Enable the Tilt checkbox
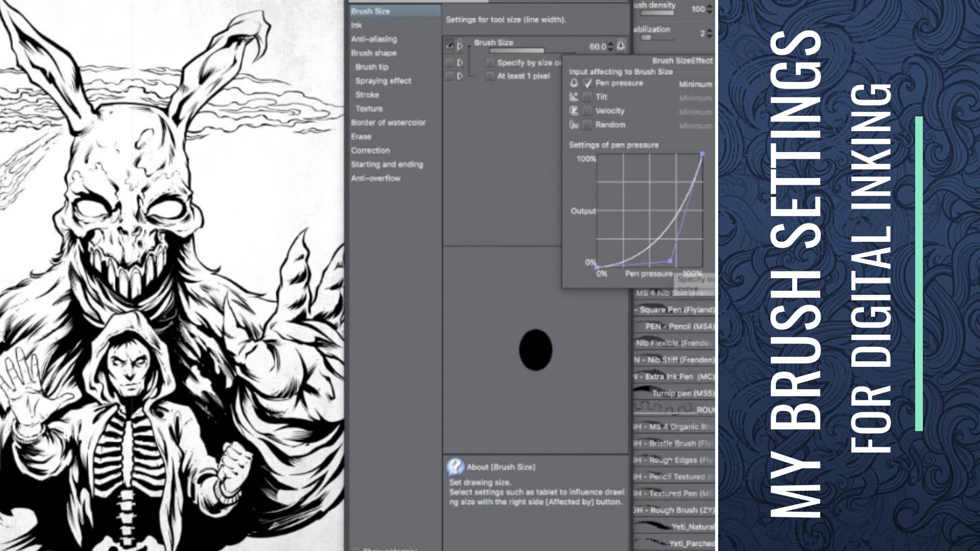This screenshot has width=980, height=551. pos(587,97)
